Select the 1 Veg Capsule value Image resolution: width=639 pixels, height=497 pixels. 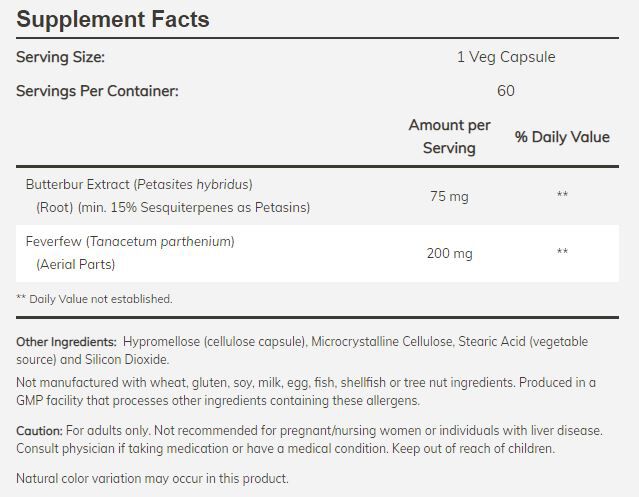(505, 57)
